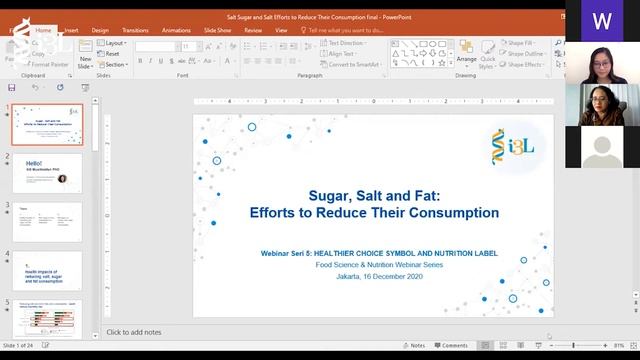Open the Slide Show ribbon tab
Viewport: 640px width, 360px height.
218,30
